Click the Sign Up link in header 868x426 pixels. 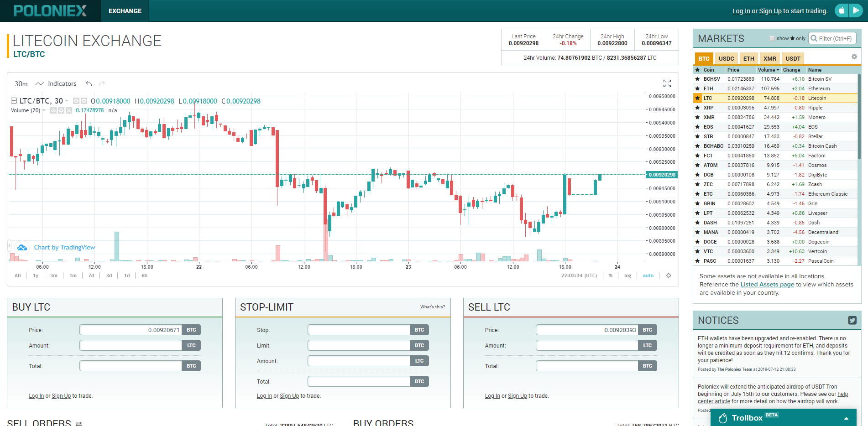770,11
